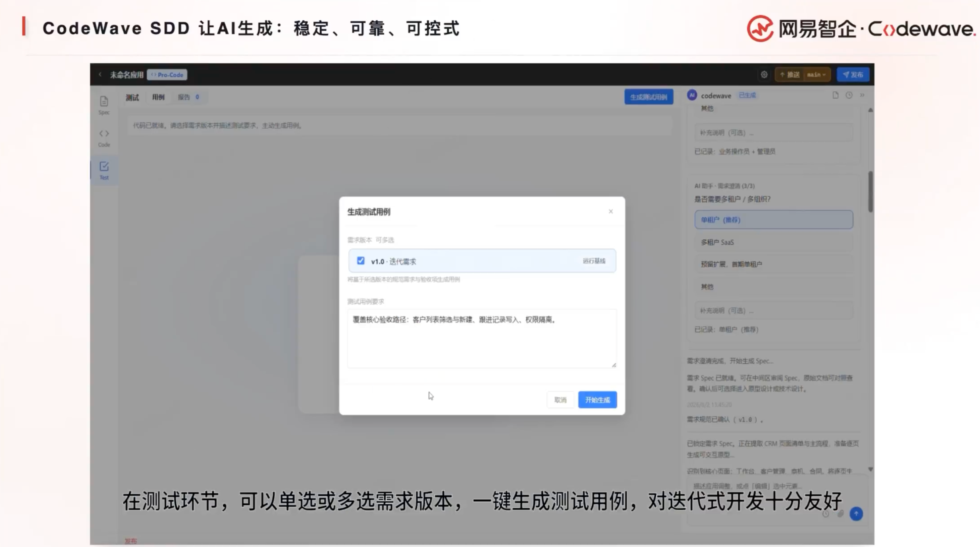The image size is (980, 547).
Task: Open the Spec sidebar panel
Action: 104,105
